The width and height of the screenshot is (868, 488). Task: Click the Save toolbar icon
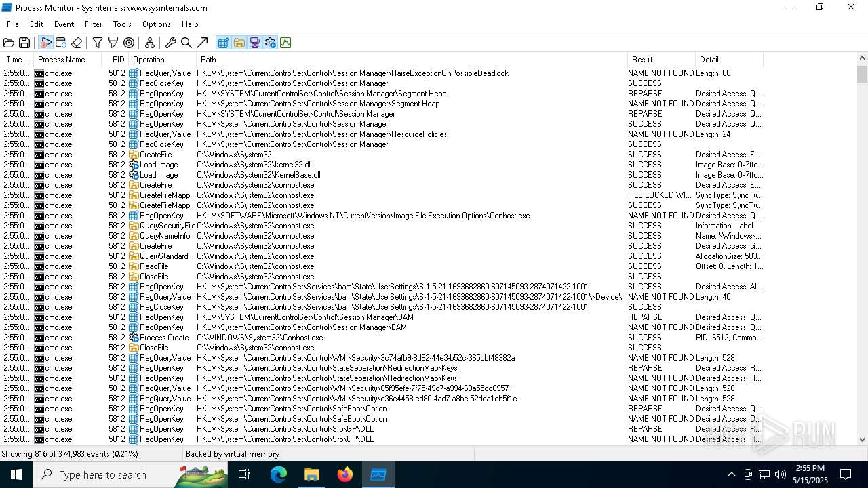[x=24, y=43]
